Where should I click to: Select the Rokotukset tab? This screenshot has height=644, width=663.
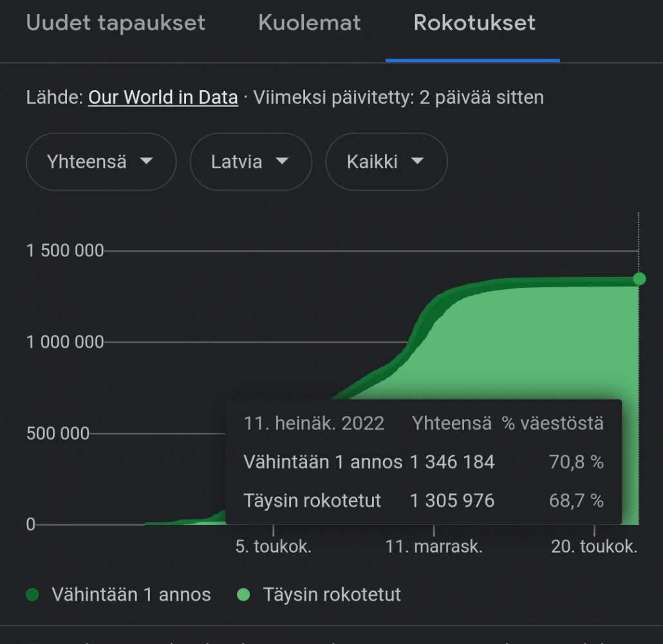[x=474, y=23]
